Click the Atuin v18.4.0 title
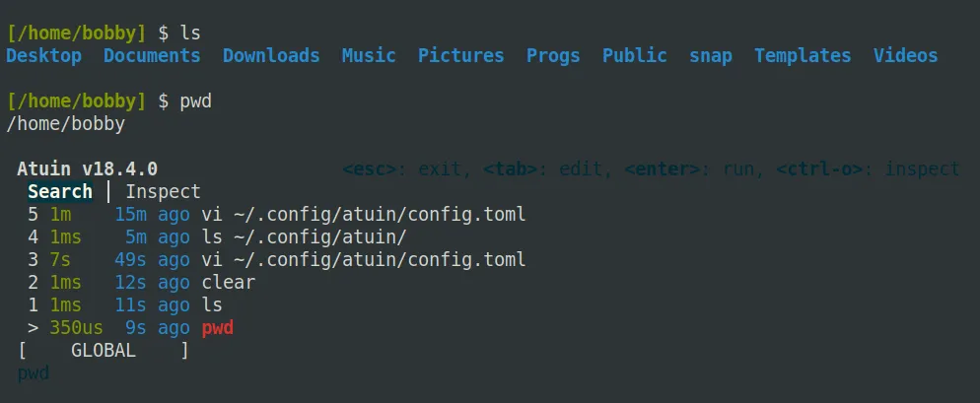The height and width of the screenshot is (403, 980). (x=87, y=168)
